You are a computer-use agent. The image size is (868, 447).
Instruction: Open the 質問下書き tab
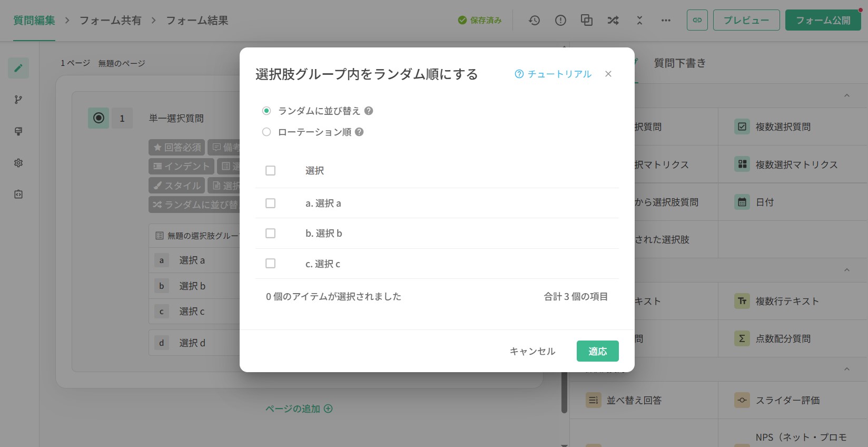pyautogui.click(x=679, y=63)
